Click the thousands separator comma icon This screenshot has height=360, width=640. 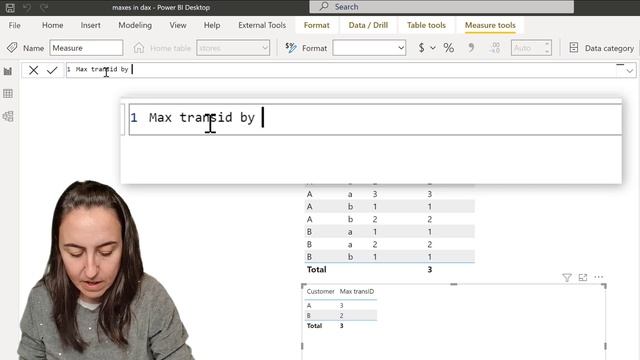click(471, 48)
